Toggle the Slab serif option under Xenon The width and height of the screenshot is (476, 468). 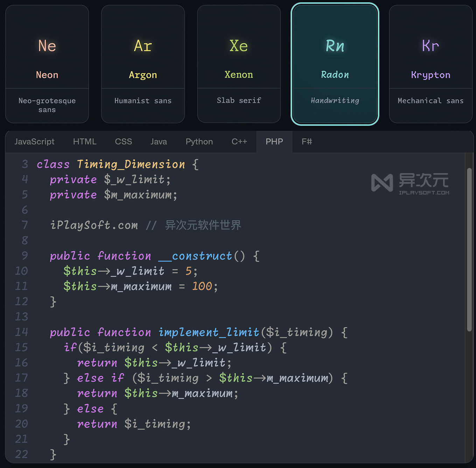pyautogui.click(x=239, y=100)
